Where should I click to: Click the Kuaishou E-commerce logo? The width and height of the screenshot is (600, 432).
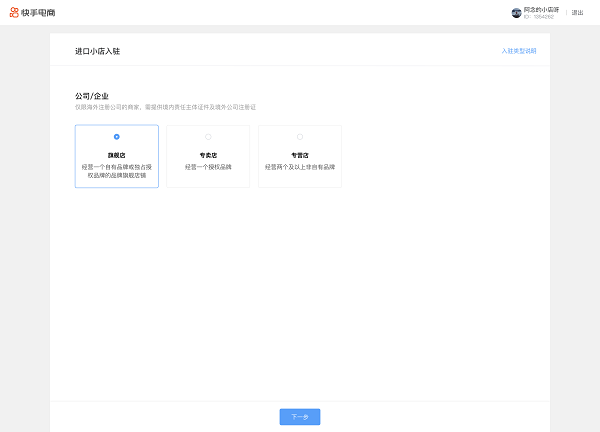coord(33,13)
